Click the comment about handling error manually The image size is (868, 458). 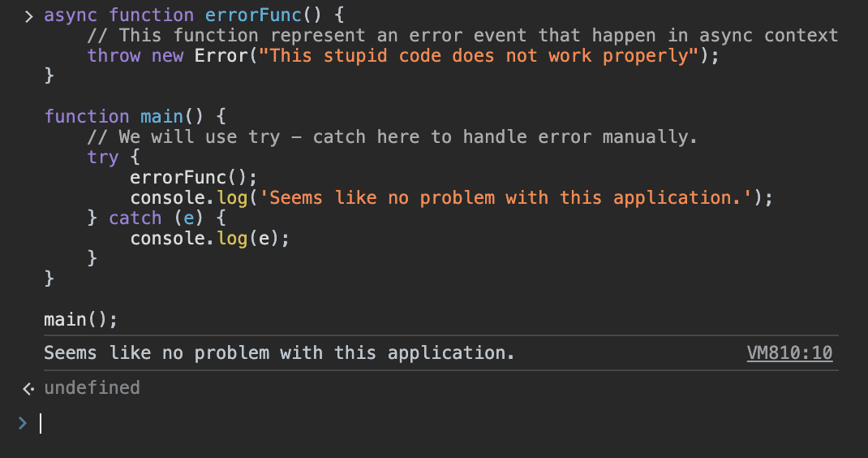pos(393,137)
